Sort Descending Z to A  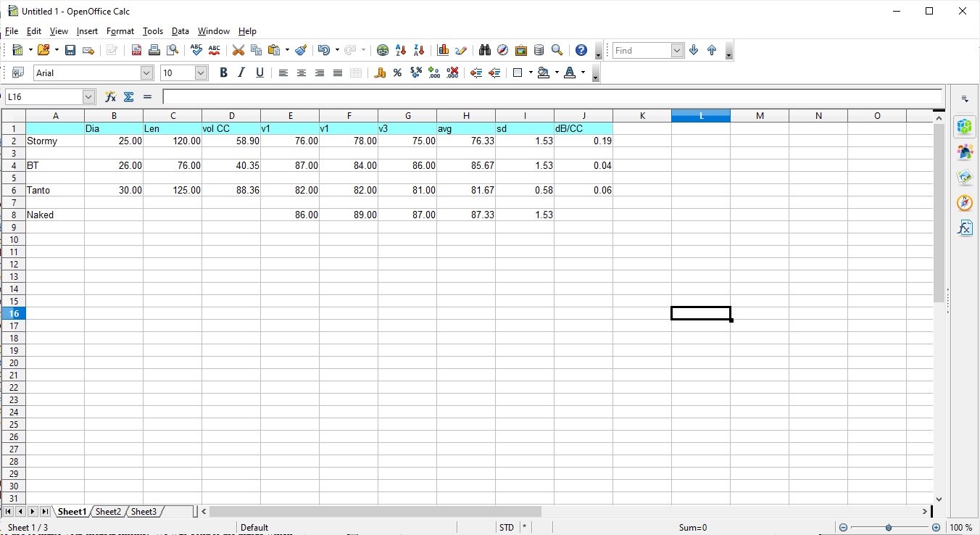click(419, 50)
